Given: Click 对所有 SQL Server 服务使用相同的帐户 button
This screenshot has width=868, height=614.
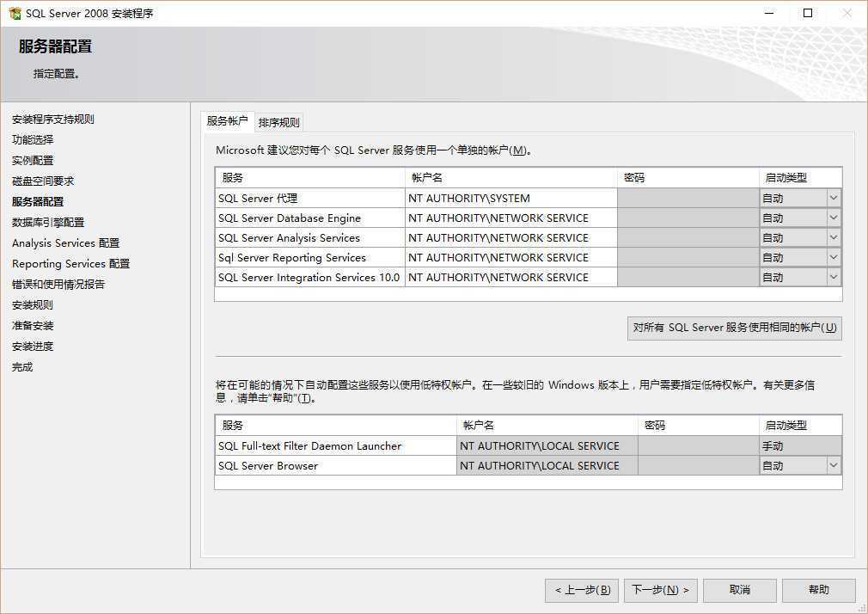Looking at the screenshot, I should (735, 328).
